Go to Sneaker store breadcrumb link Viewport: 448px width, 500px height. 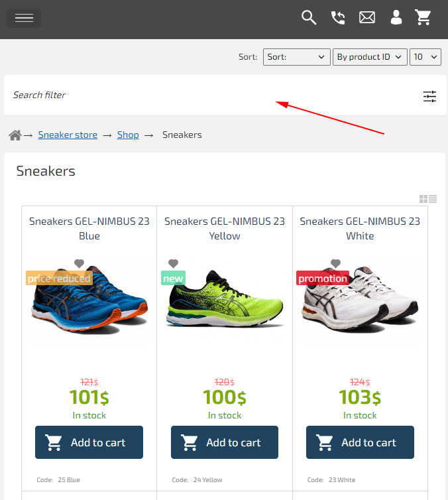point(68,135)
